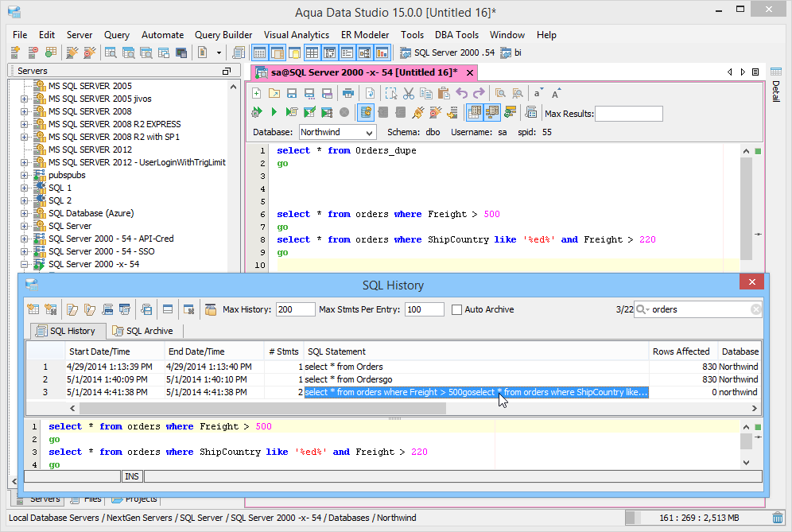Click the Paste clipboard icon
The height and width of the screenshot is (532, 792).
(444, 94)
